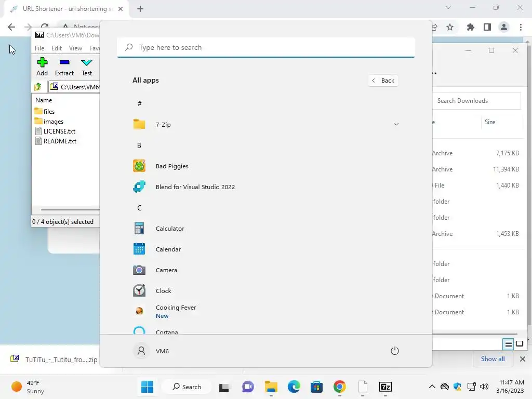Show the weather widget on taskbar

28,387
